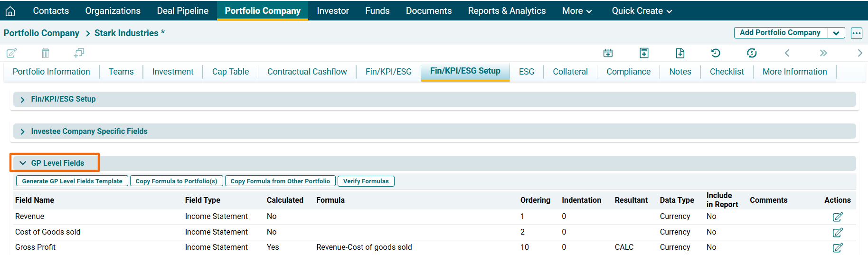Screen dimensions: 868x255
Task: Open the Deal Pipeline menu item
Action: [x=182, y=10]
